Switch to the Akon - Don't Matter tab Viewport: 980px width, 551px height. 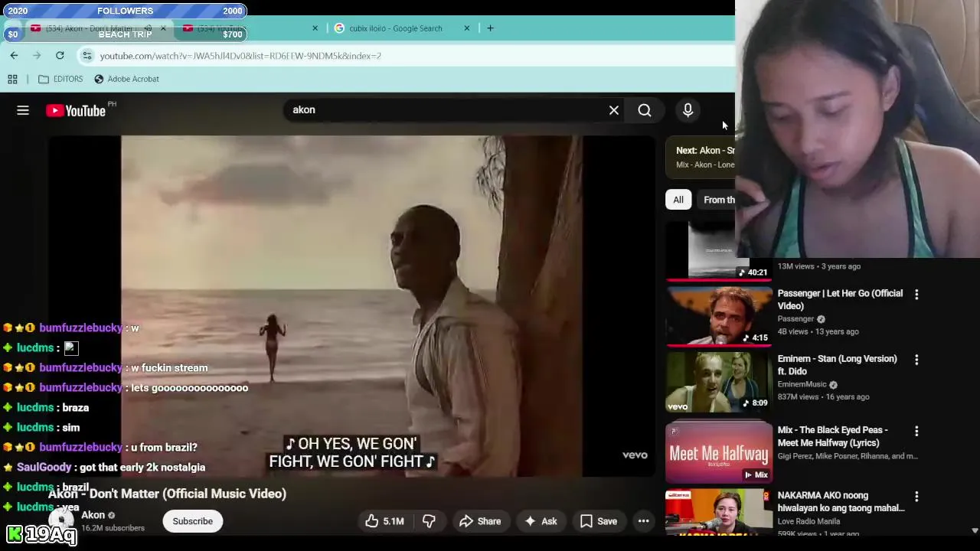(x=92, y=28)
